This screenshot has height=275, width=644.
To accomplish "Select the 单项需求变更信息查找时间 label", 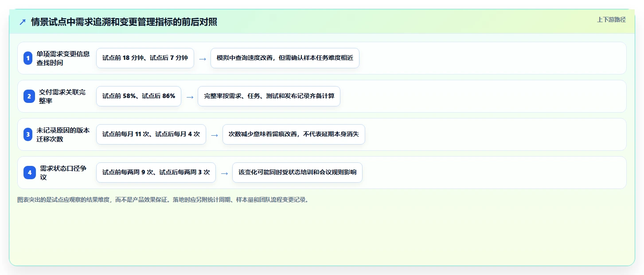I will pos(63,58).
